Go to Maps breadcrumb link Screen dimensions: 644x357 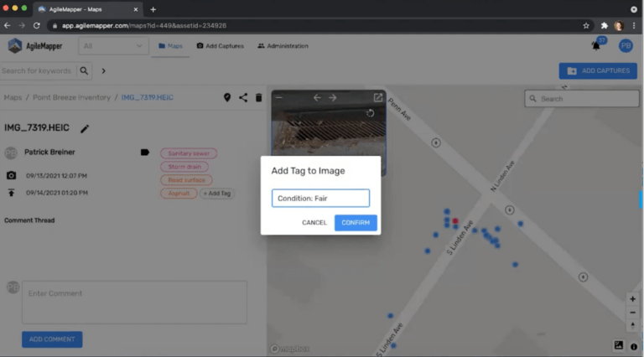[13, 97]
